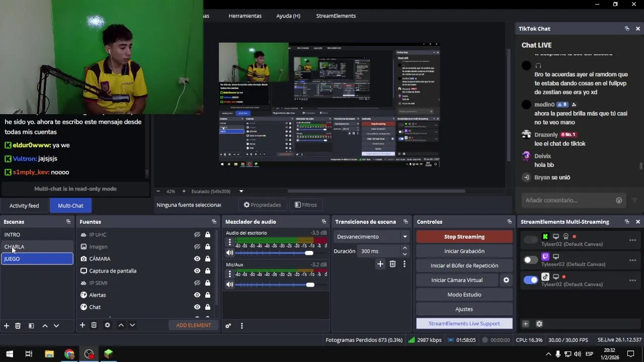Open transition properties three-dot menu
The width and height of the screenshot is (644, 362).
[x=404, y=264]
